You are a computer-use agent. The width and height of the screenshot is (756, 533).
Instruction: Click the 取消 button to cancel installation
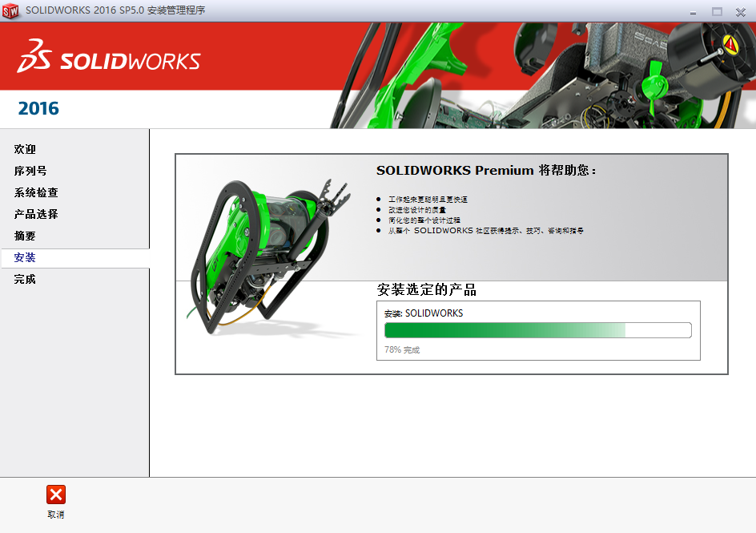(x=54, y=515)
